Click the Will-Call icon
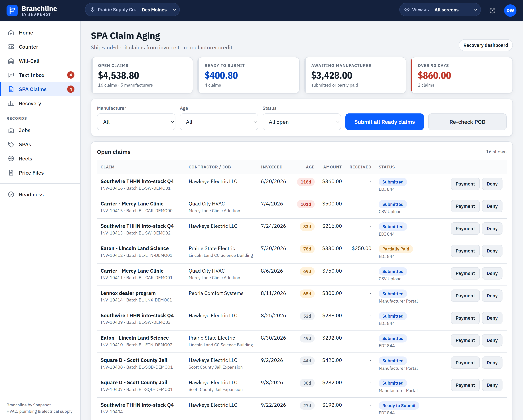The image size is (523, 420). click(11, 61)
